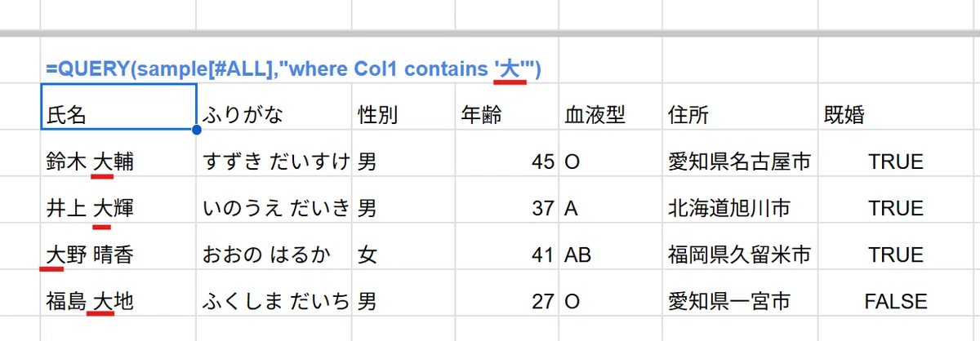
Task: Click the selected 氏名 header cell
Action: click(118, 106)
